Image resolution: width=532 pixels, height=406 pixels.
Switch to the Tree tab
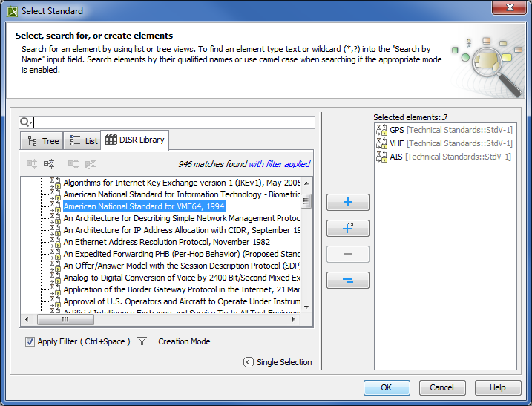[x=42, y=140]
